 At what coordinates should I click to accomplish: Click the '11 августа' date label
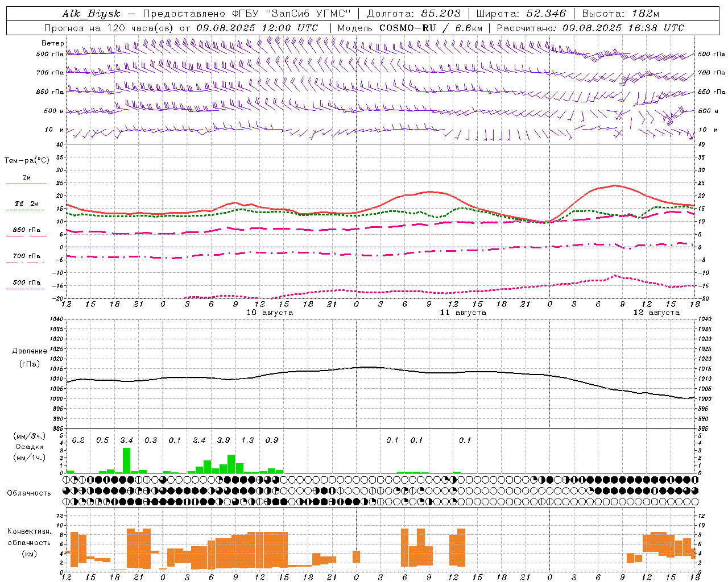click(x=463, y=313)
